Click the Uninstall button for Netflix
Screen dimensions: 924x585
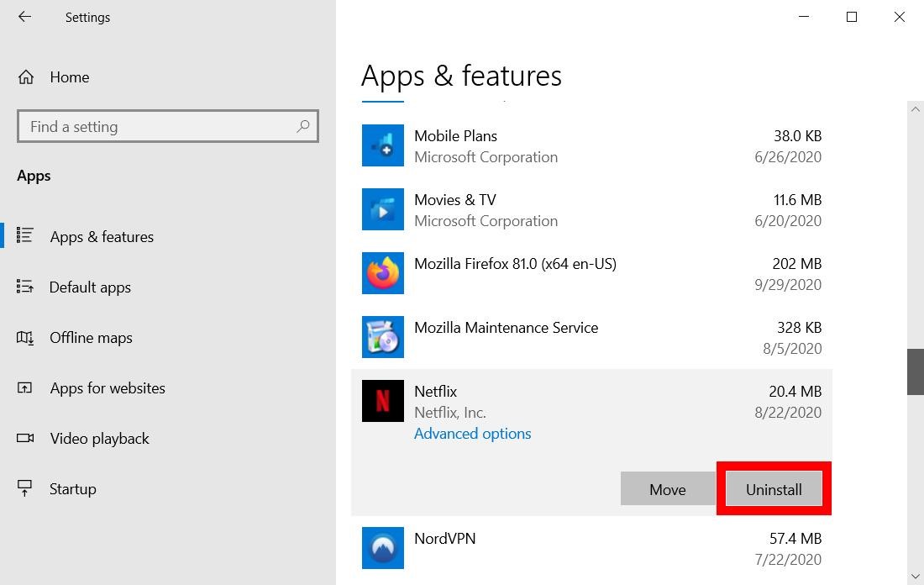(x=774, y=488)
